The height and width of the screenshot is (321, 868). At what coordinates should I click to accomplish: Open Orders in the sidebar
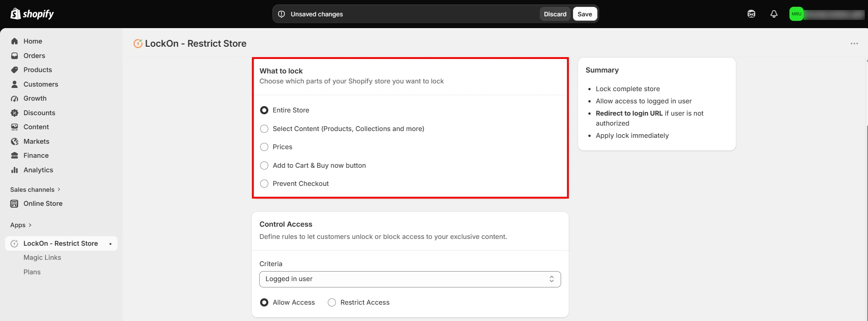click(35, 56)
